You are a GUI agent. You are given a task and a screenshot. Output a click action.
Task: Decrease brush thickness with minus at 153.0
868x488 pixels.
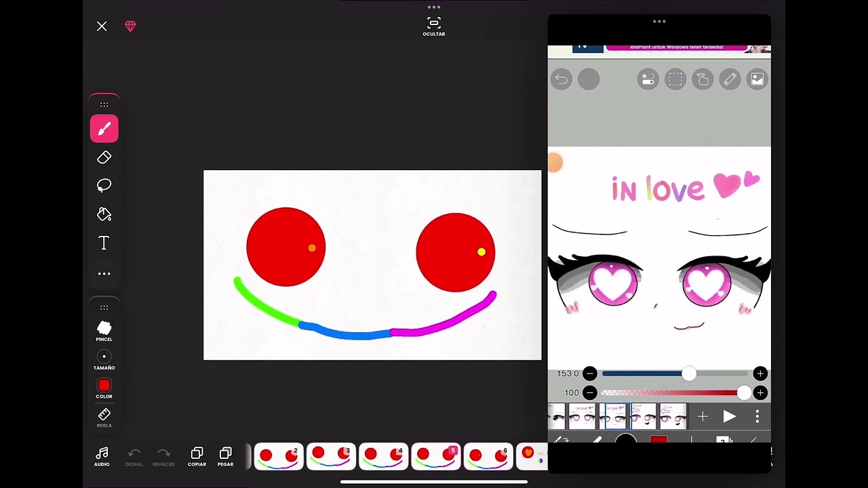coord(589,373)
